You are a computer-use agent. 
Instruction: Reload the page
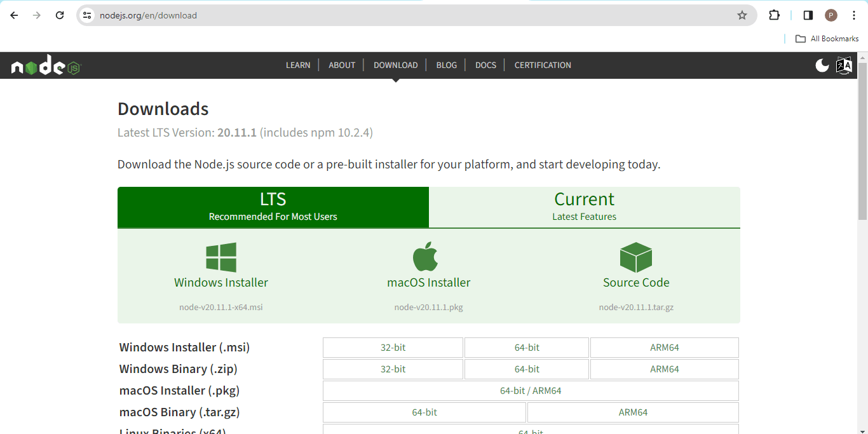coord(60,15)
